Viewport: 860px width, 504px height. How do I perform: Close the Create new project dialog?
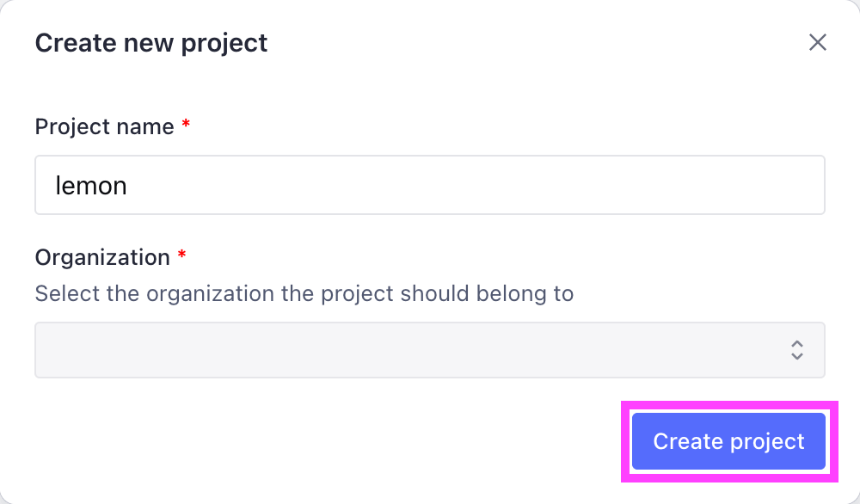coord(817,42)
